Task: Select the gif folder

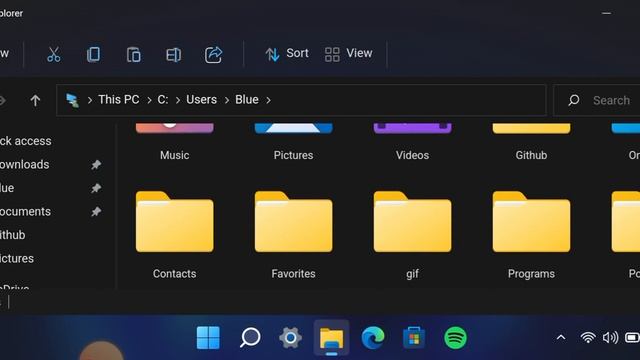Action: (412, 235)
